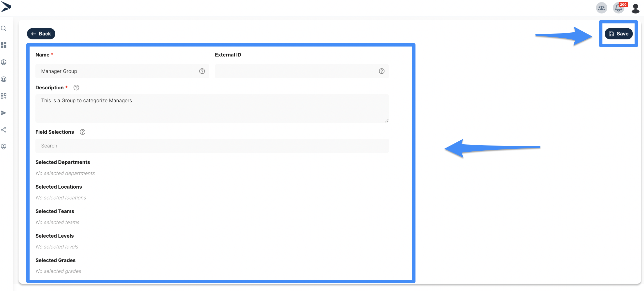The width and height of the screenshot is (644, 291).
Task: Go back using the Back button
Action: click(x=41, y=34)
